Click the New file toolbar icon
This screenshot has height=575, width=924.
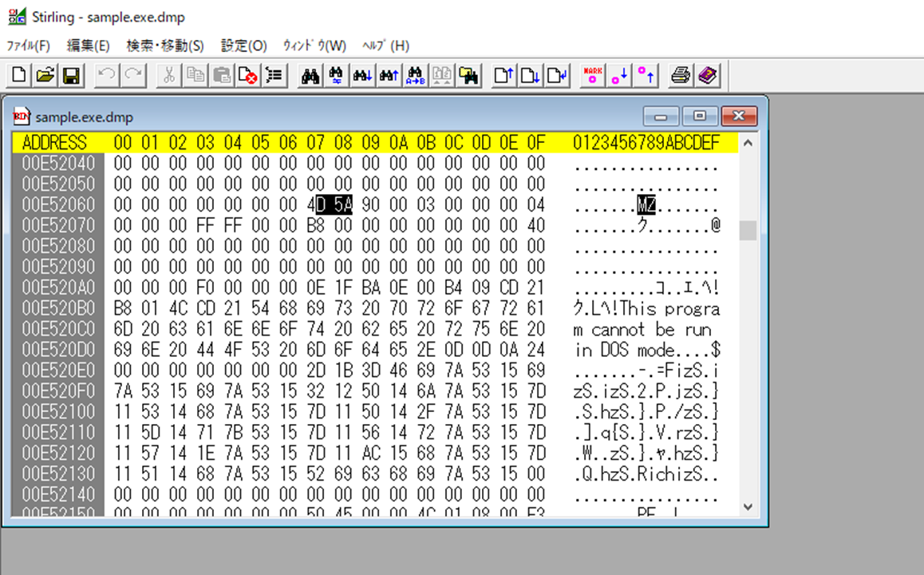(19, 76)
